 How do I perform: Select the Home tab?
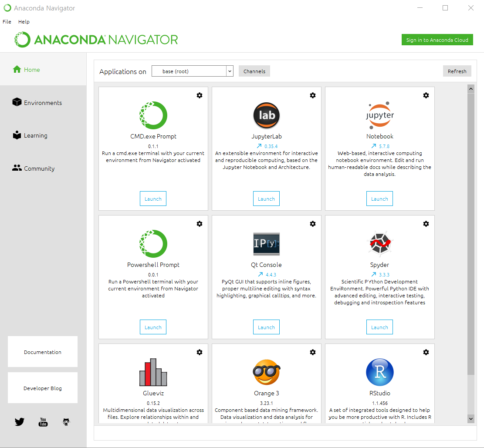click(43, 69)
